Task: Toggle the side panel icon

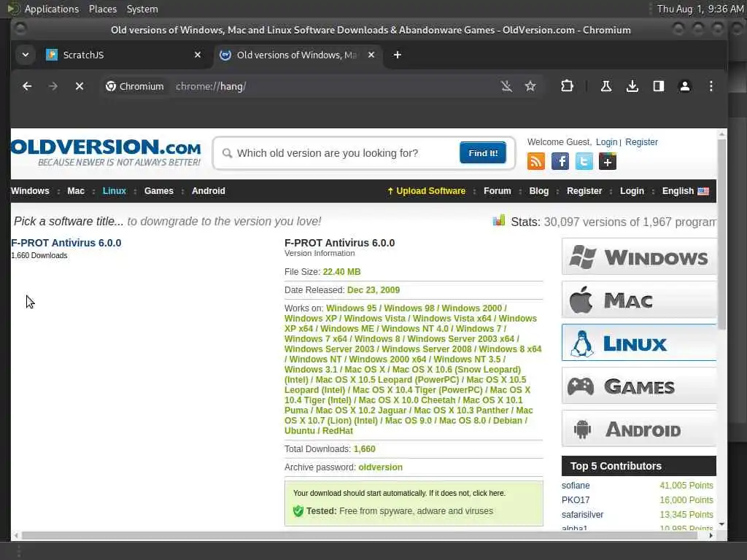Action: click(659, 86)
